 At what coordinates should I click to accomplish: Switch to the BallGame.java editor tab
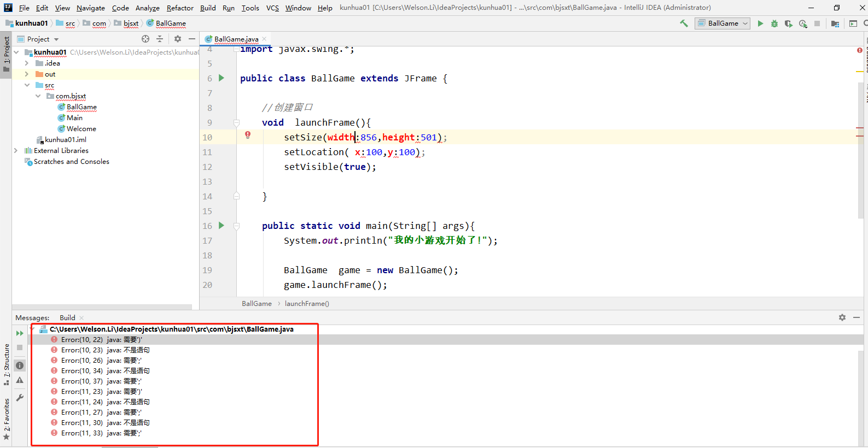[236, 39]
